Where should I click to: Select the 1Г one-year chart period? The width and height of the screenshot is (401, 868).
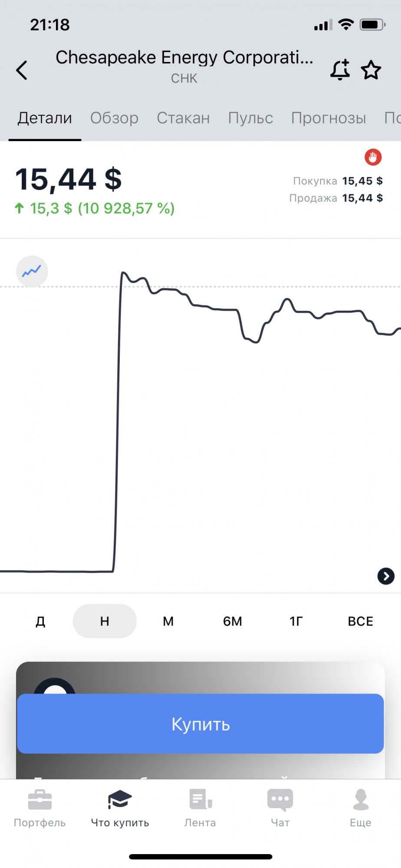(296, 621)
